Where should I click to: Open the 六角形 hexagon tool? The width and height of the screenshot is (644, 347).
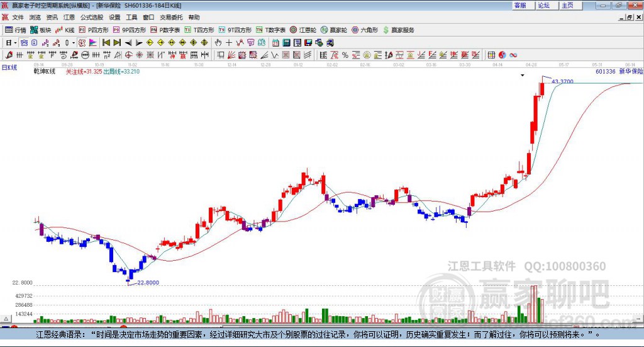(x=365, y=30)
